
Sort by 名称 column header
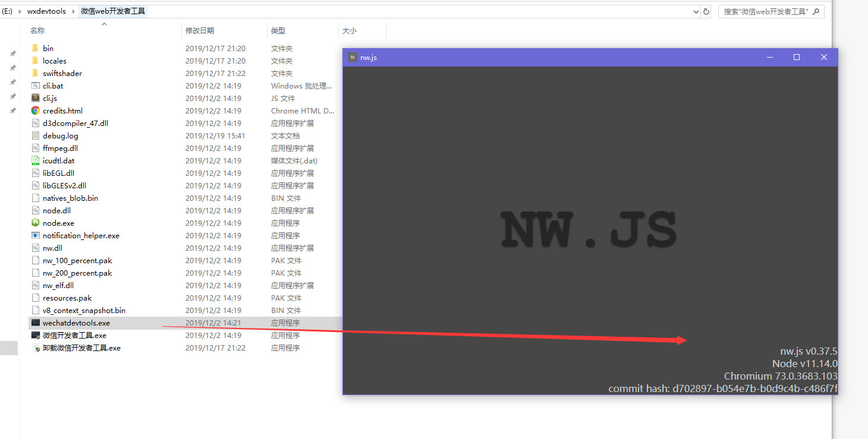coord(37,30)
